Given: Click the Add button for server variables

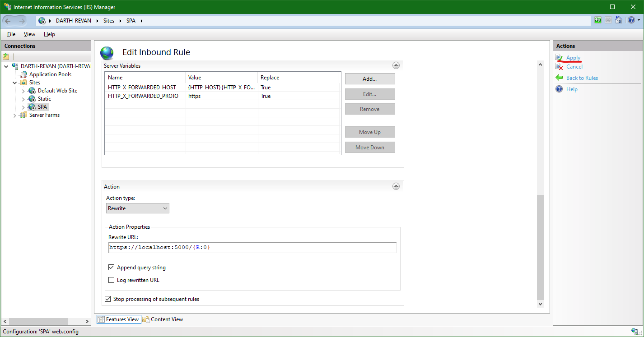Looking at the screenshot, I should [369, 78].
